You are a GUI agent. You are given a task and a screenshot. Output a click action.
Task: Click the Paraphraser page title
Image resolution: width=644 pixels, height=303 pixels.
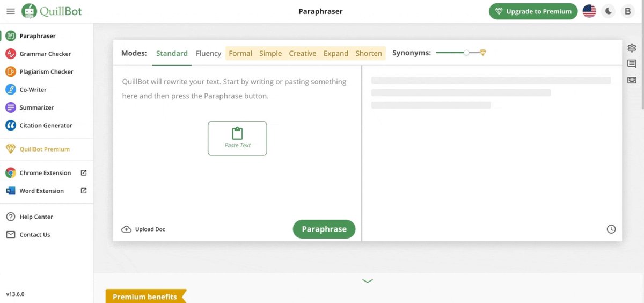tap(320, 11)
